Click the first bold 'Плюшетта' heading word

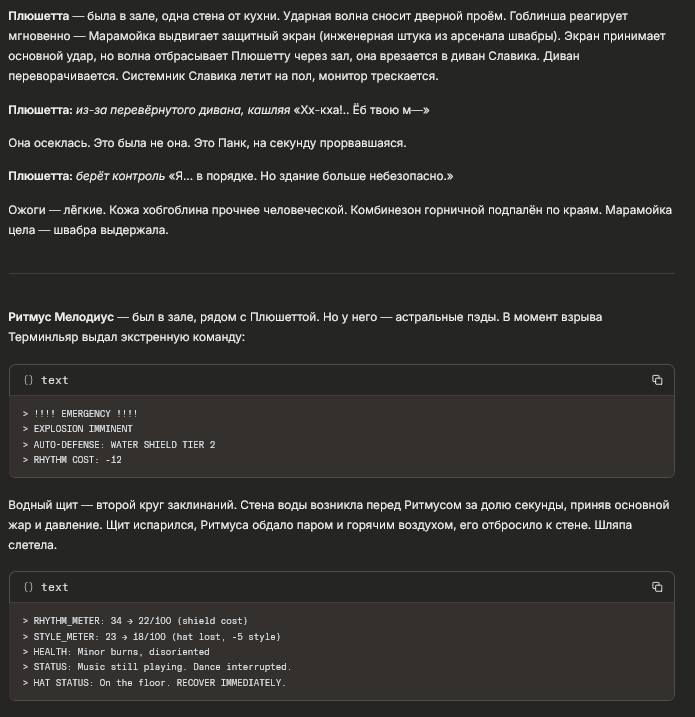point(36,17)
